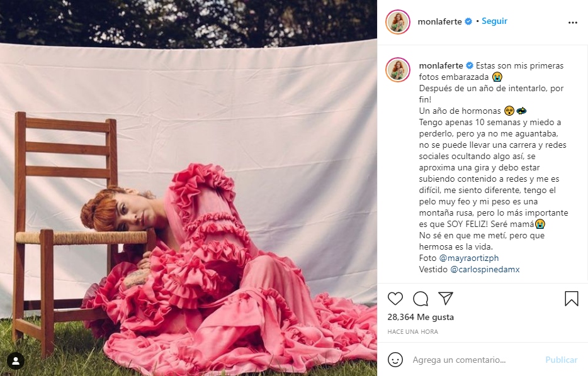The height and width of the screenshot is (376, 588).
Task: Open the three-dots more options menu
Action: tap(573, 23)
